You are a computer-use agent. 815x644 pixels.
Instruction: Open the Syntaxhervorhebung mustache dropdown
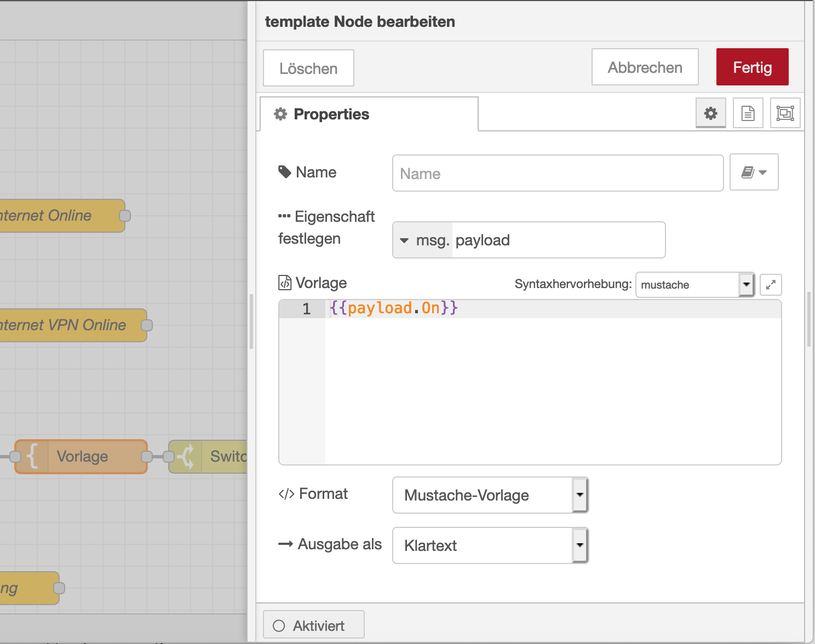tap(695, 285)
